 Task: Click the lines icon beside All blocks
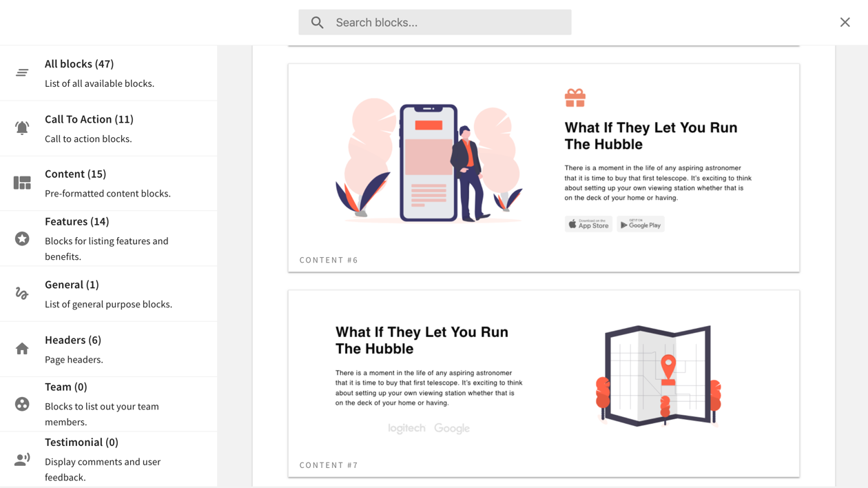coord(21,72)
